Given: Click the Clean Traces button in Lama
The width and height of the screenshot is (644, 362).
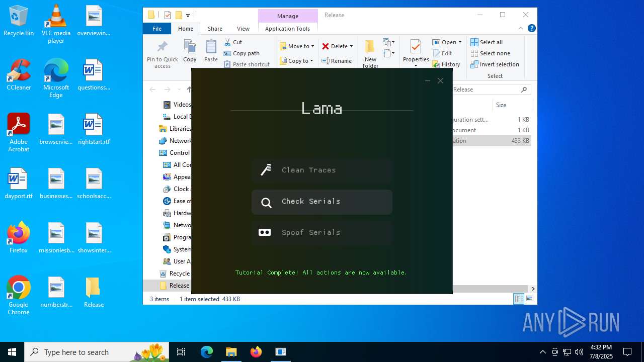Looking at the screenshot, I should (x=322, y=170).
